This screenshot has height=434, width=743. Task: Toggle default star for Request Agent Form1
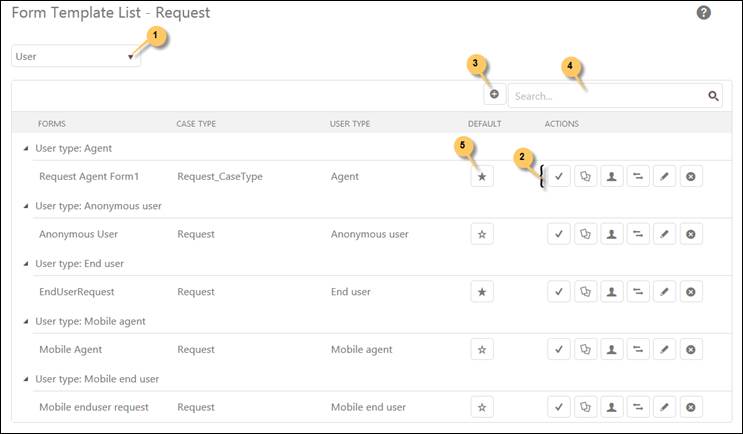point(482,176)
